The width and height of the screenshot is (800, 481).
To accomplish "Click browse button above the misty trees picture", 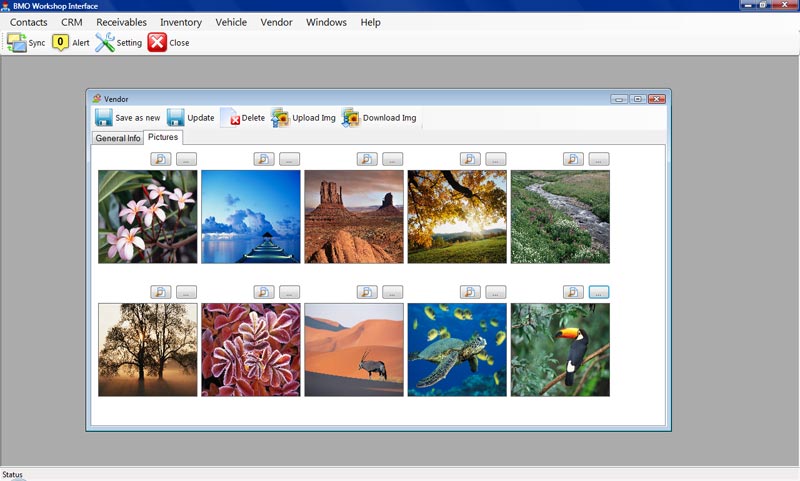I will (x=186, y=292).
